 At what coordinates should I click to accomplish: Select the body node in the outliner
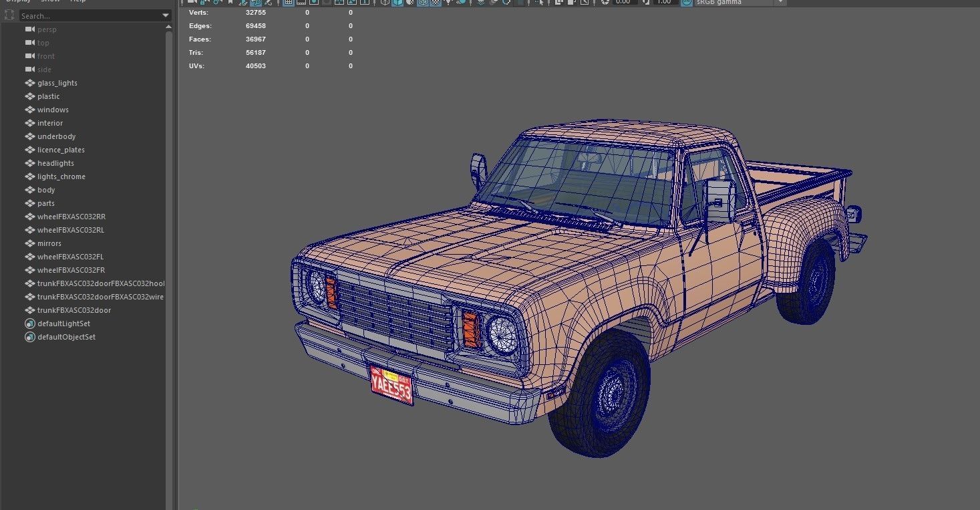pyautogui.click(x=46, y=190)
